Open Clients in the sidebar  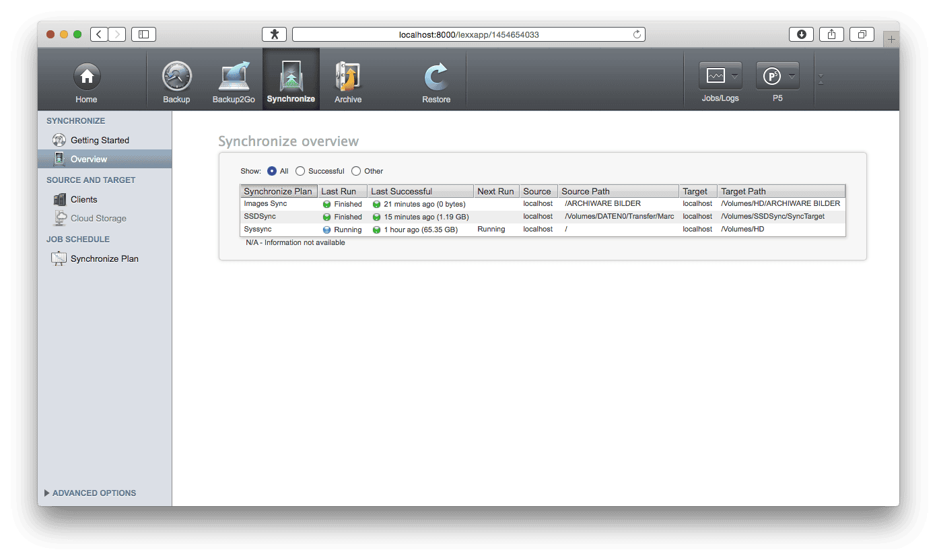(x=83, y=199)
